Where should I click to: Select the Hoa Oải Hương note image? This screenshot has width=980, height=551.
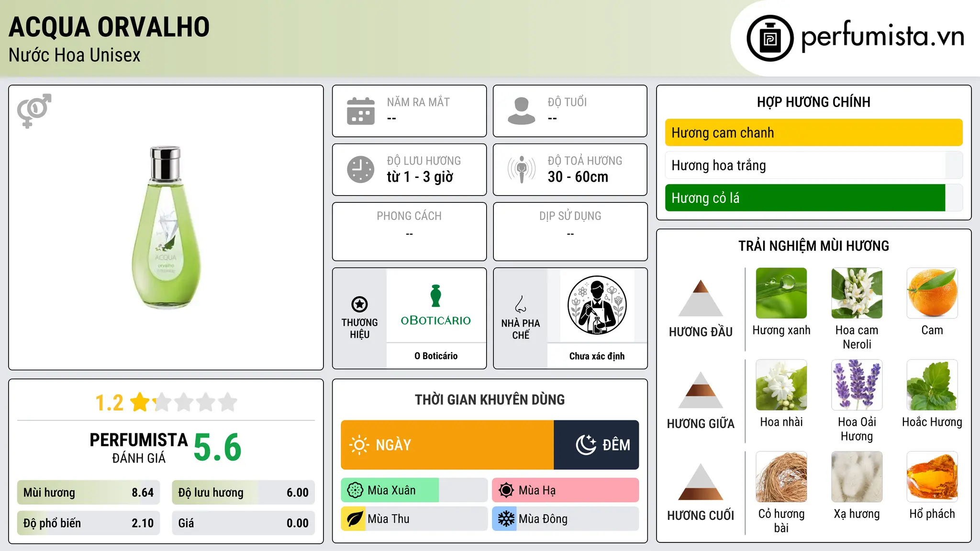[857, 385]
